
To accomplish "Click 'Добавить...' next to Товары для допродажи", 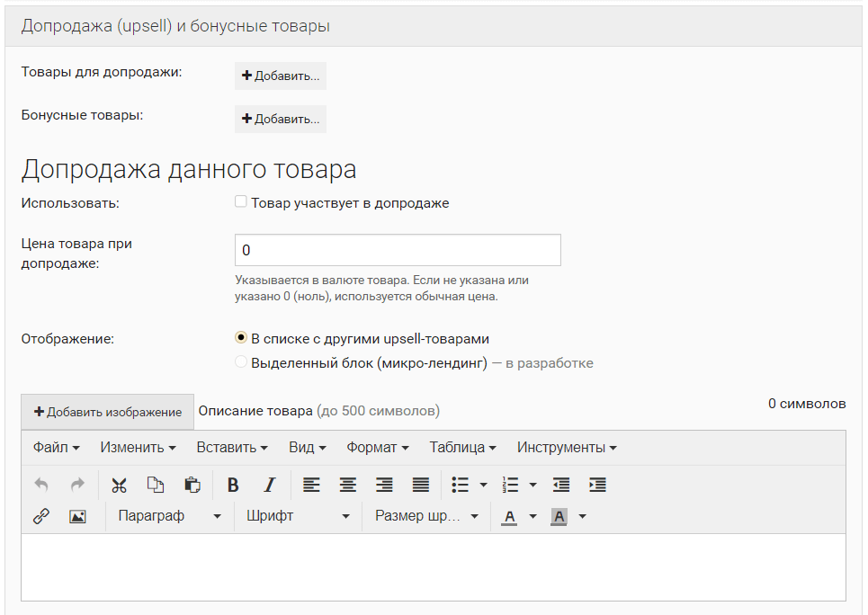I will point(281,76).
